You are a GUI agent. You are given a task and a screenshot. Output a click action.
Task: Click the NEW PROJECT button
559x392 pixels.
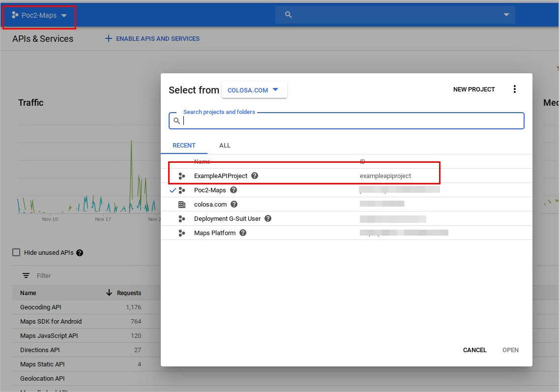click(x=474, y=90)
